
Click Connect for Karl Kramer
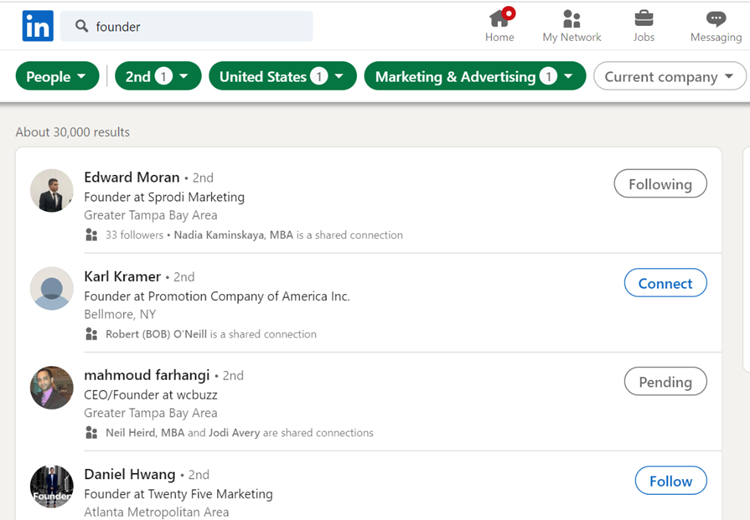coord(665,283)
